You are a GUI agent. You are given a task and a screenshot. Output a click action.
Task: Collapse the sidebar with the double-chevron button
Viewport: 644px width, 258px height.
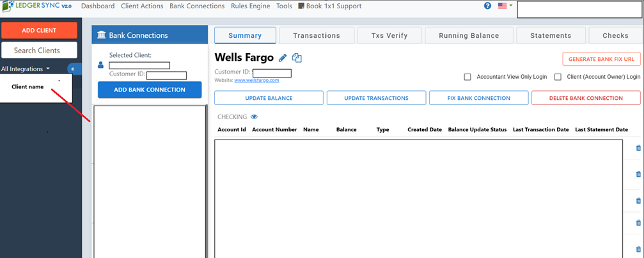click(x=73, y=69)
